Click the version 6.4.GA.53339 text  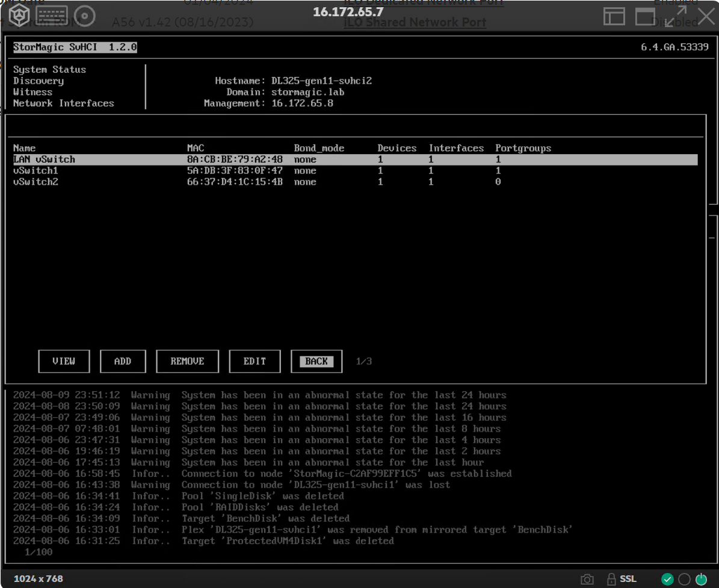(674, 47)
